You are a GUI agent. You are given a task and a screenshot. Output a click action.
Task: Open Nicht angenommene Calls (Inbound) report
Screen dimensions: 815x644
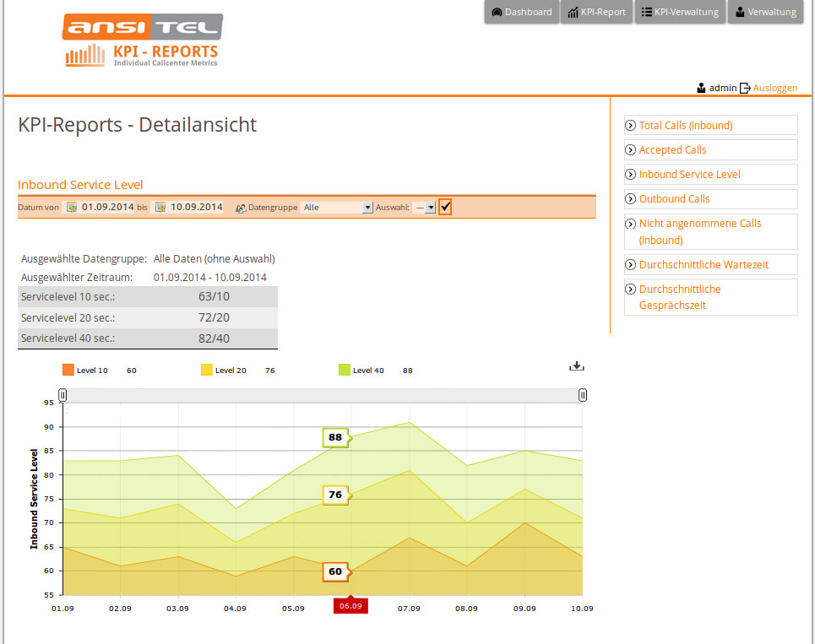(699, 231)
